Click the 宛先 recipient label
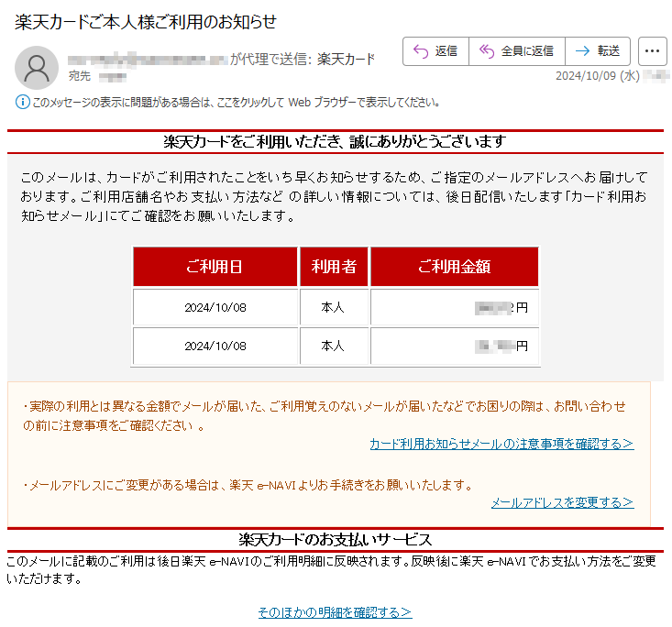Viewport: 672px width, 627px height. point(80,76)
